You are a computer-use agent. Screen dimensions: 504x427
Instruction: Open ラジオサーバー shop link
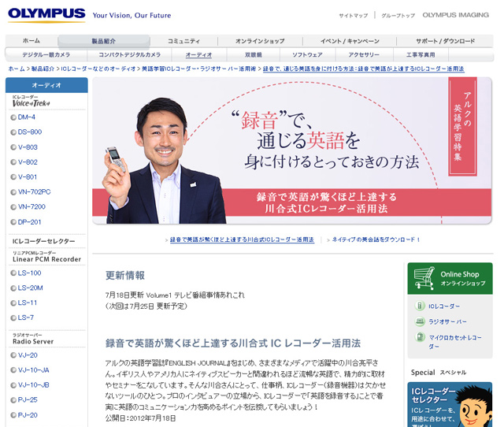[447, 322]
